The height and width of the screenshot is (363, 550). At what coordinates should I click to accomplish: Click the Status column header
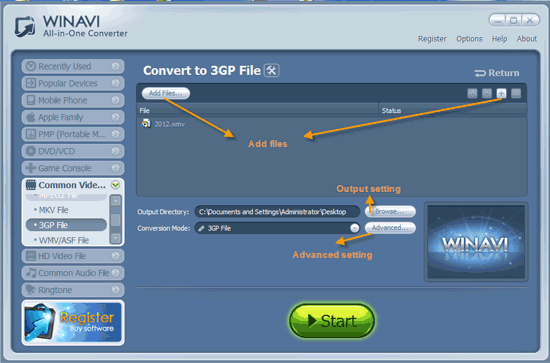tap(453, 110)
